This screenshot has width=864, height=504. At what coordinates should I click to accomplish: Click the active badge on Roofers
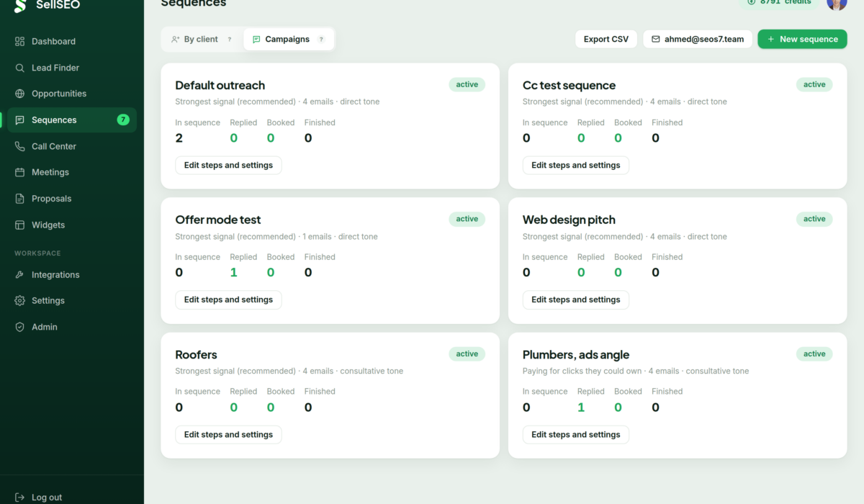(467, 354)
